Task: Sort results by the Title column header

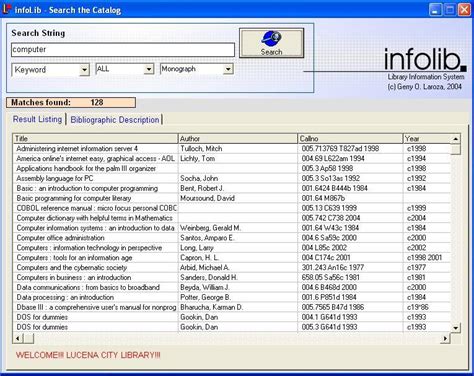Action: (95, 139)
